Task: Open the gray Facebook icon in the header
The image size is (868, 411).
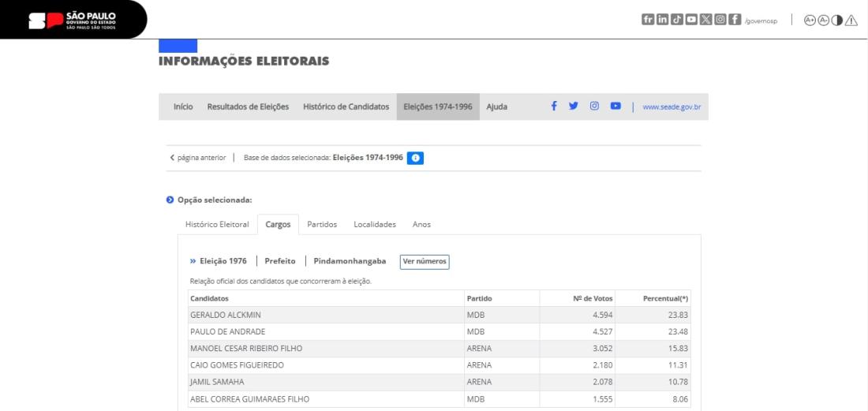Action: click(x=735, y=20)
